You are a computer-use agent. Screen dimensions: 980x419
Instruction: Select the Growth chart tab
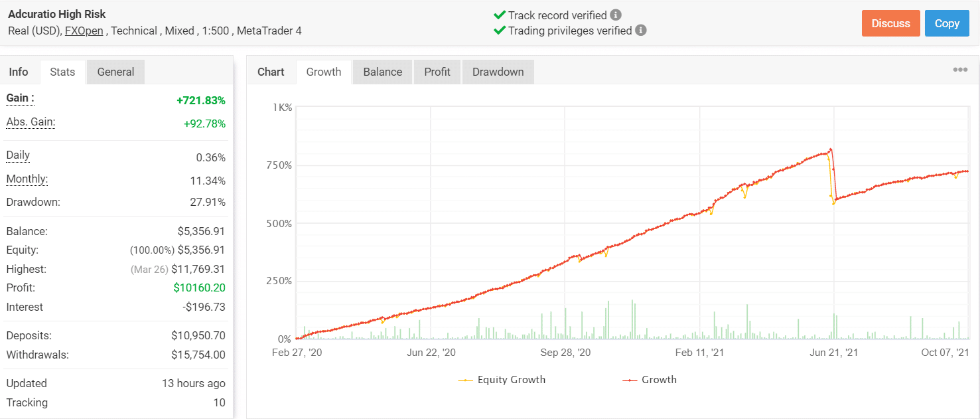(x=323, y=71)
